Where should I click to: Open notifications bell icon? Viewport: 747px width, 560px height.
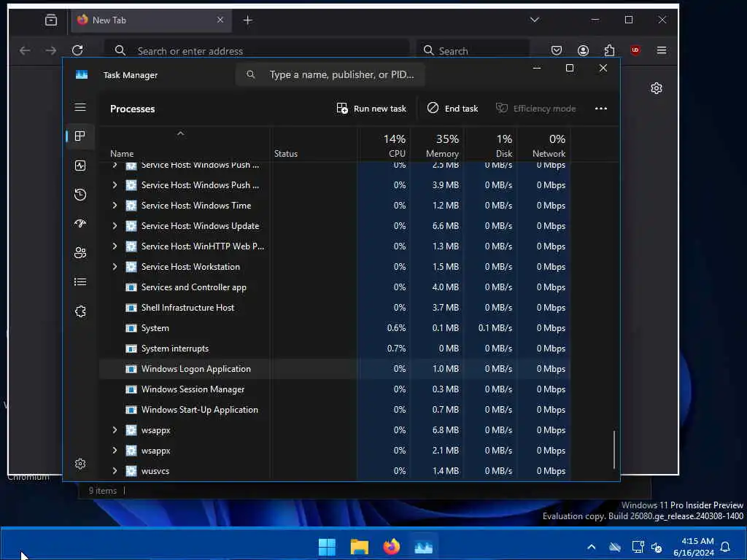point(725,547)
